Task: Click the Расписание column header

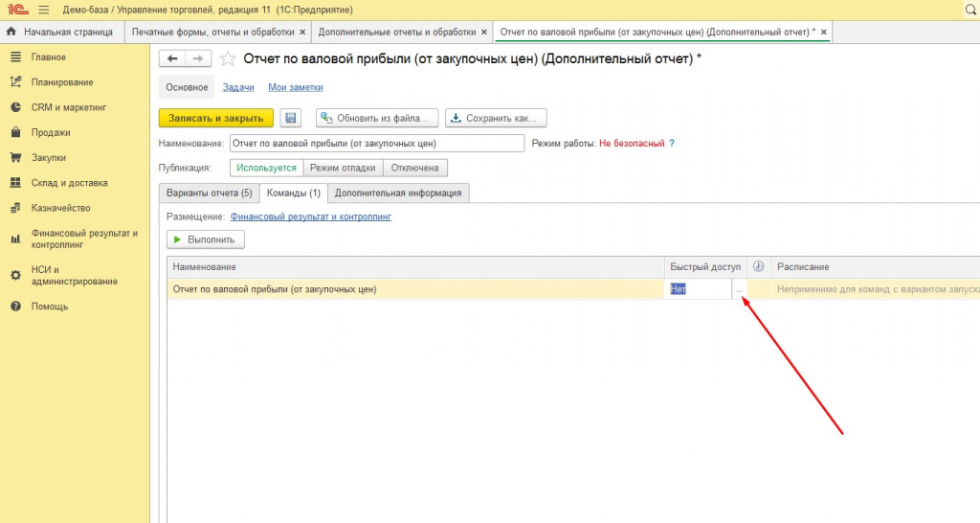Action: pyautogui.click(x=876, y=266)
